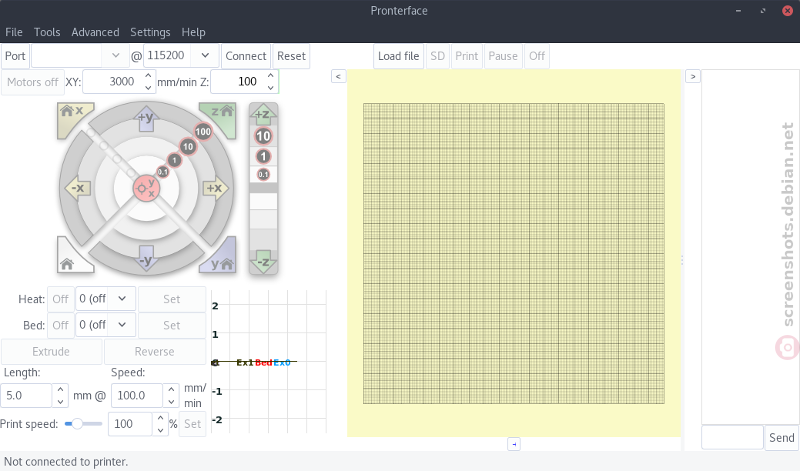Click the XY feedrate field showing 3000

click(x=112, y=82)
